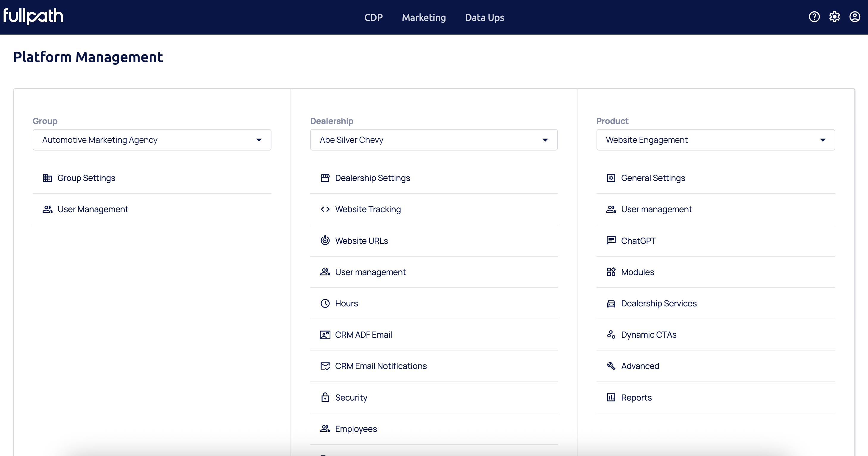
Task: Click the Modules widgets icon
Action: [611, 272]
